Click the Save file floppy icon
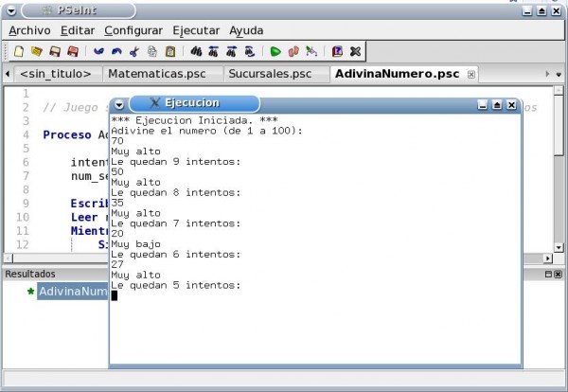 coord(55,51)
